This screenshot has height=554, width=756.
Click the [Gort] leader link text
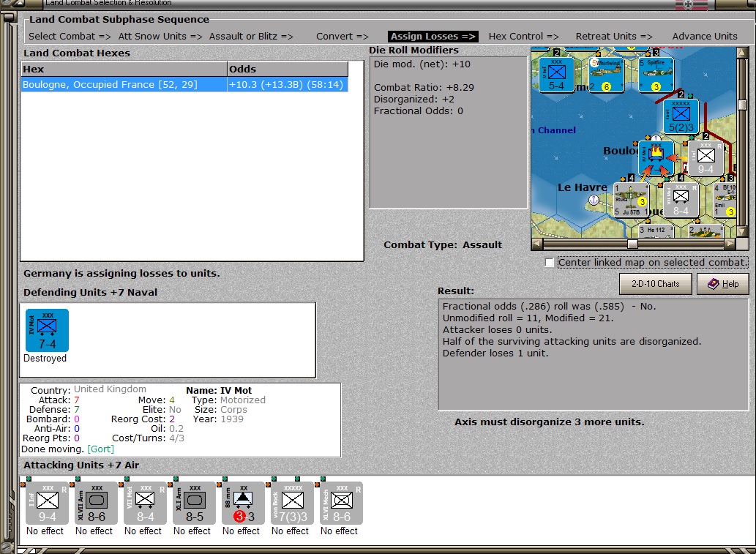101,449
